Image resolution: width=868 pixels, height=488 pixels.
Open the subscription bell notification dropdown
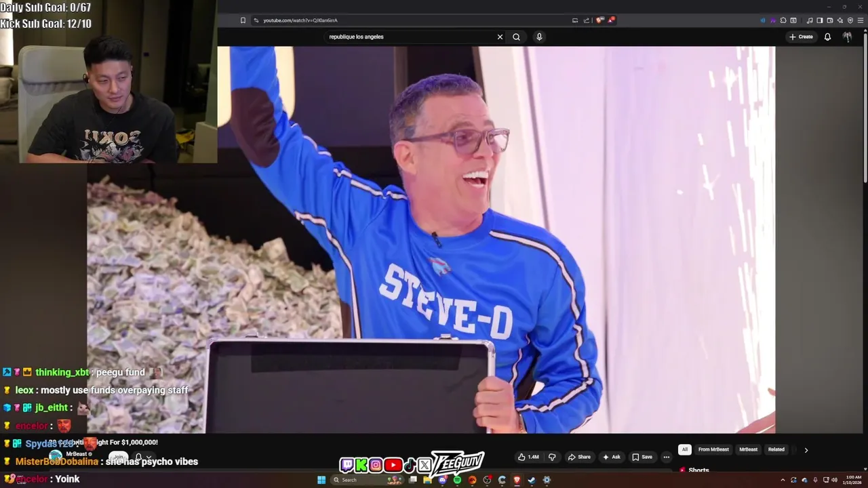pos(143,457)
